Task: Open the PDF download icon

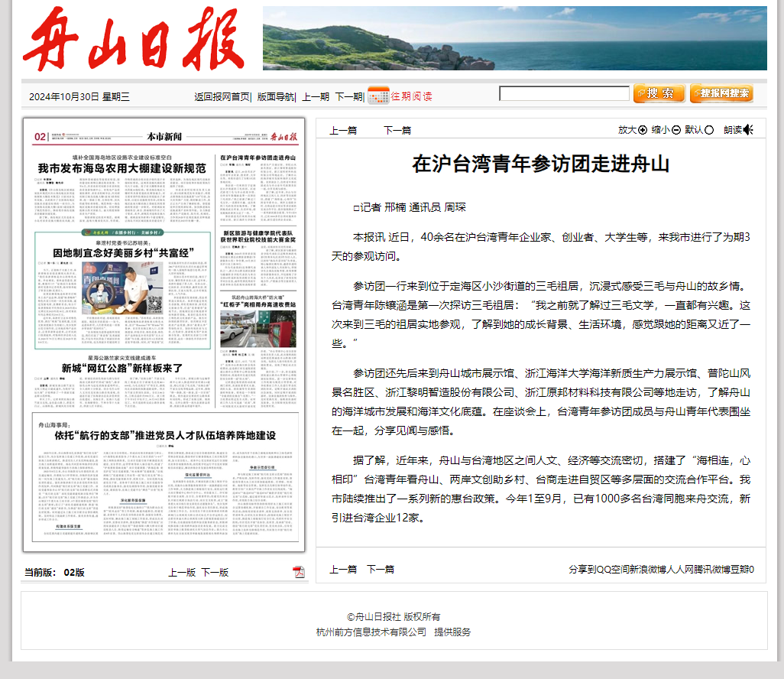Action: tap(299, 572)
